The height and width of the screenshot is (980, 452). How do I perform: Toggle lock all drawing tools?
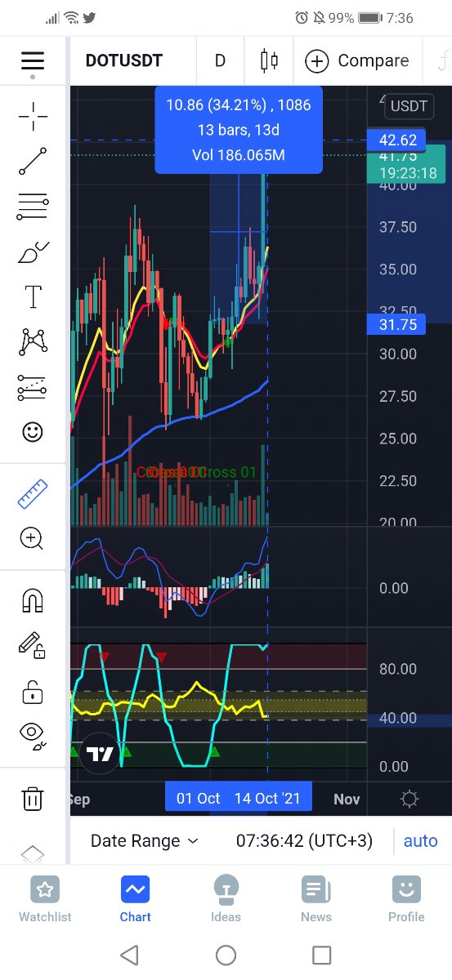coord(33,691)
